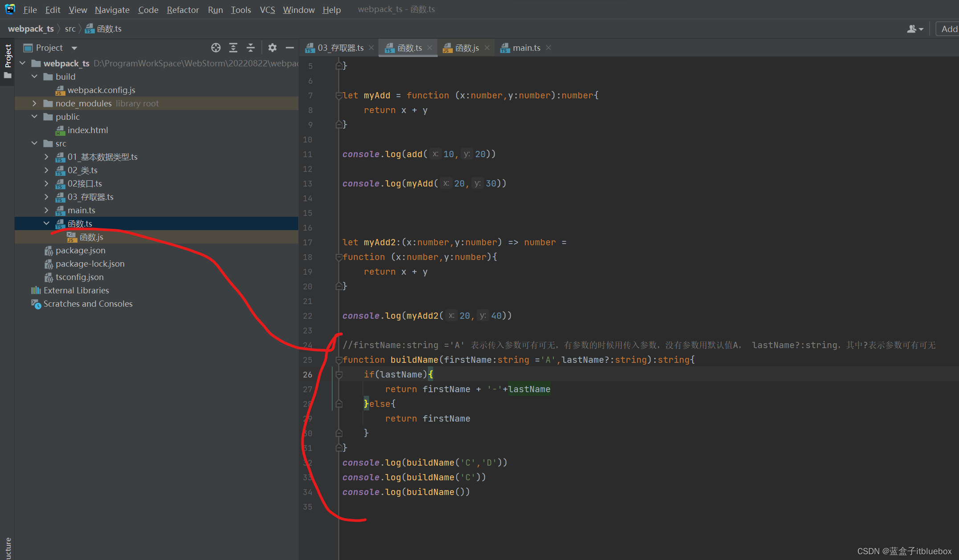The height and width of the screenshot is (560, 959).
Task: Click line number 17 in gutter
Action: [x=308, y=242]
